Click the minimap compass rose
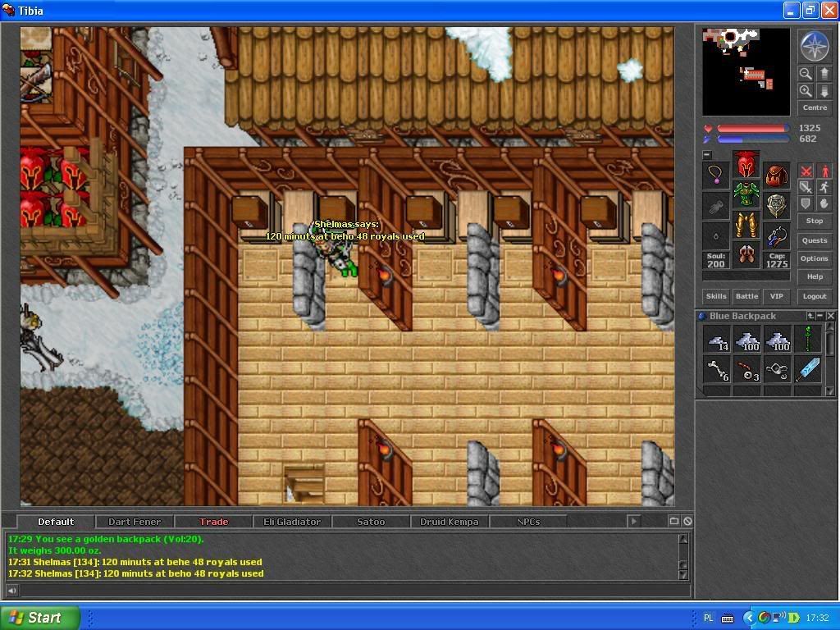 click(x=815, y=46)
